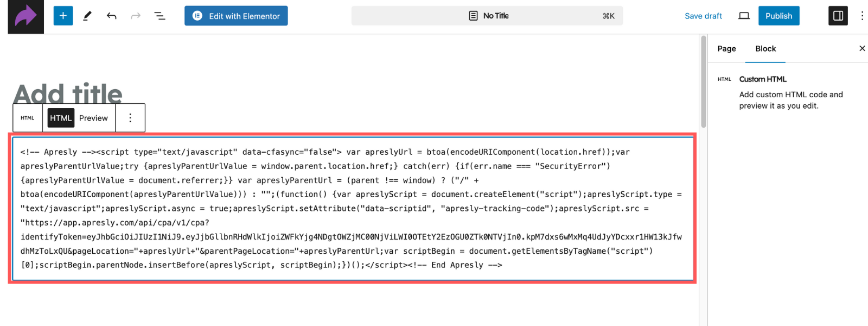The width and height of the screenshot is (868, 326).
Task: Open the editor options menu
Action: tap(861, 16)
